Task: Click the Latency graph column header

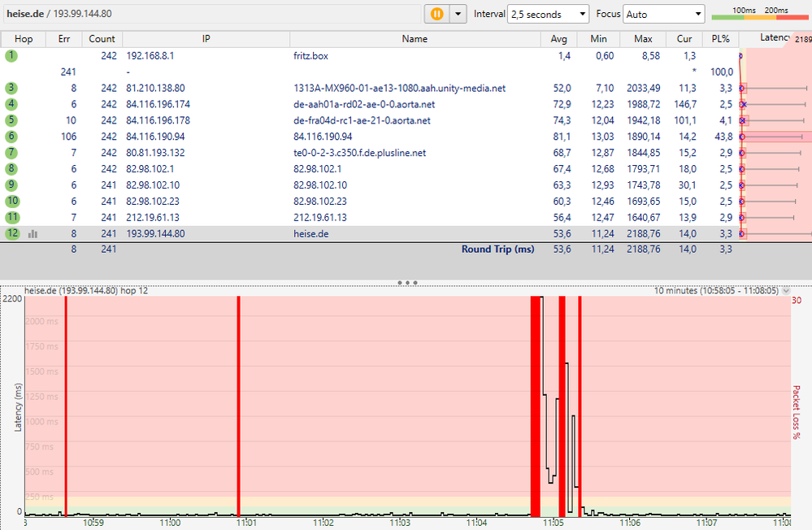Action: [x=775, y=38]
